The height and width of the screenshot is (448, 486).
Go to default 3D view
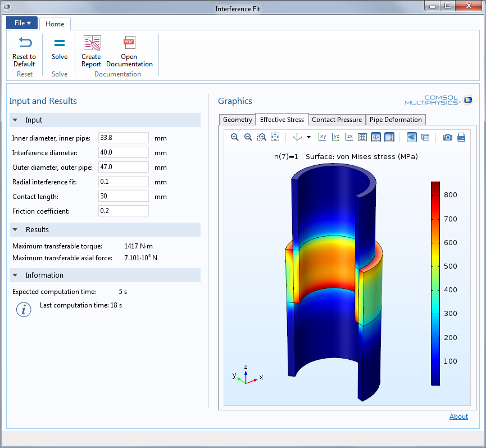click(298, 137)
